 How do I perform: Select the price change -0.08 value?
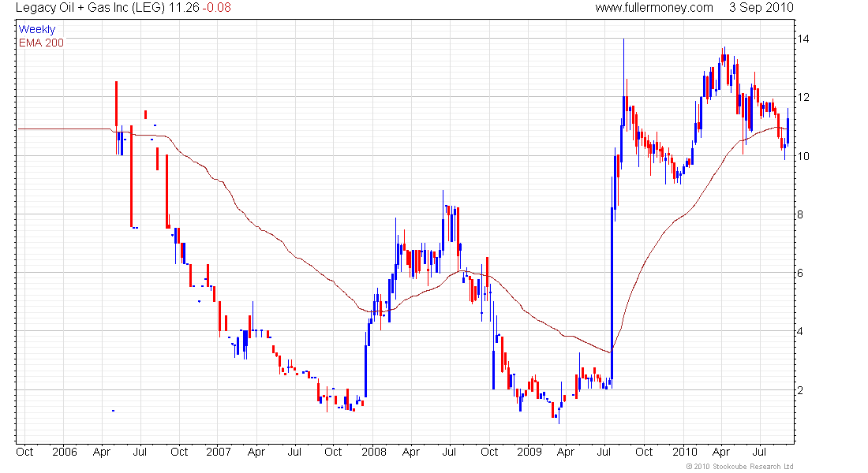(216, 8)
